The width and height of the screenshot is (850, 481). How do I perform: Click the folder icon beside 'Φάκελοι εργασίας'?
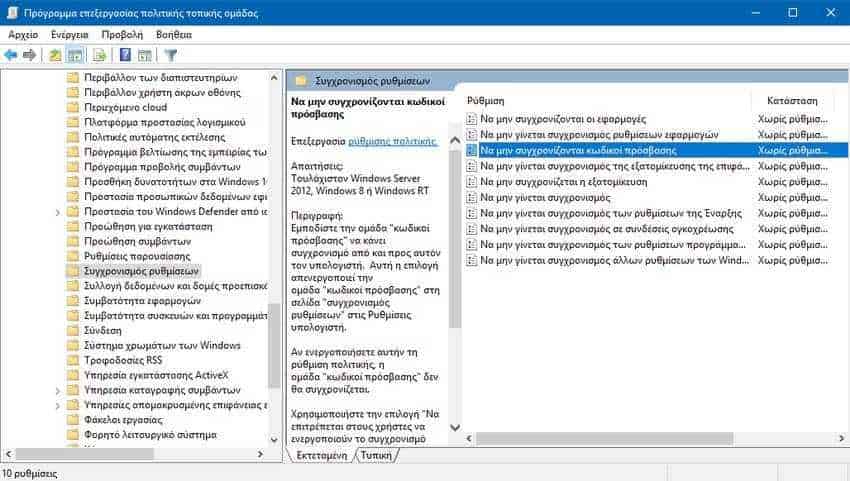(x=73, y=420)
